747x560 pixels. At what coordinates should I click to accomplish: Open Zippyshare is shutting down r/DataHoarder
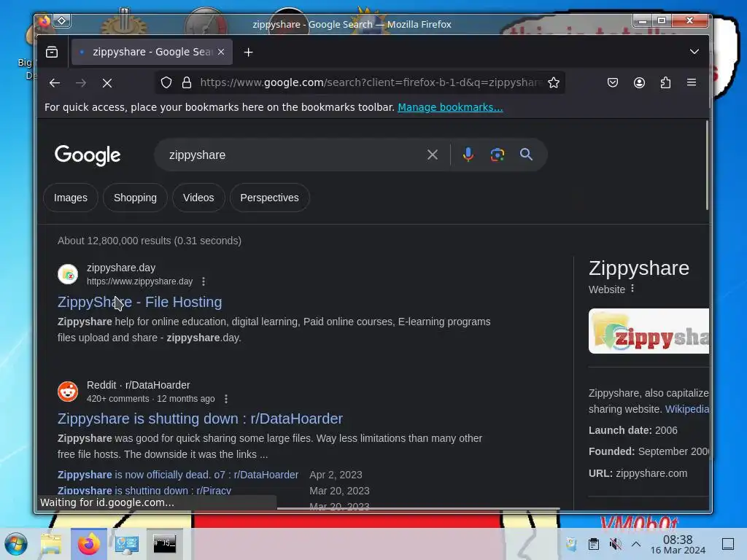pyautogui.click(x=200, y=419)
